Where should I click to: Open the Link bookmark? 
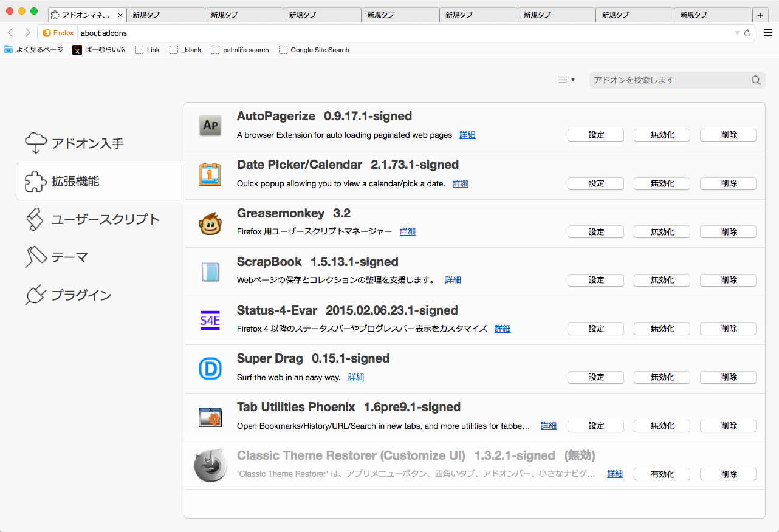[x=148, y=50]
